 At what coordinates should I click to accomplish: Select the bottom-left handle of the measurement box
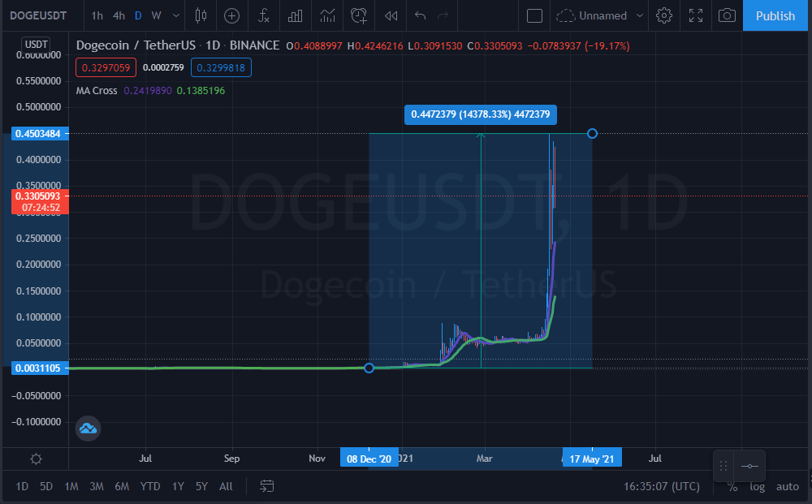369,368
